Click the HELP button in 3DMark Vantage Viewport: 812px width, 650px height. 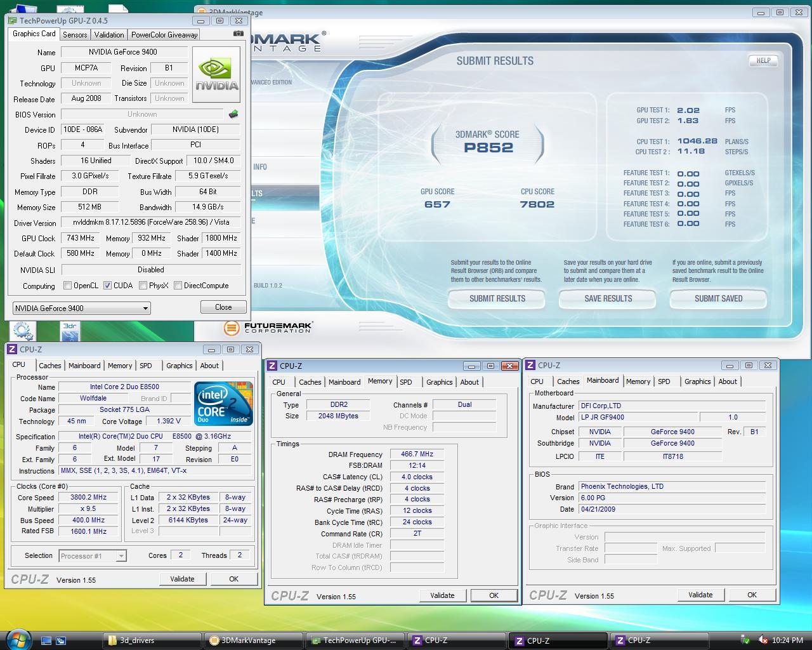click(x=763, y=61)
